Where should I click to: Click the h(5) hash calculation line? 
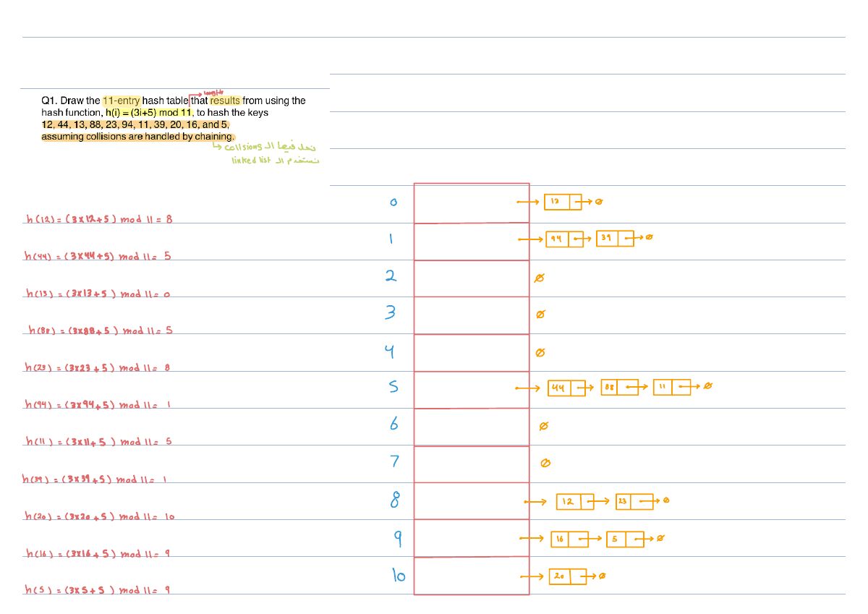97,590
